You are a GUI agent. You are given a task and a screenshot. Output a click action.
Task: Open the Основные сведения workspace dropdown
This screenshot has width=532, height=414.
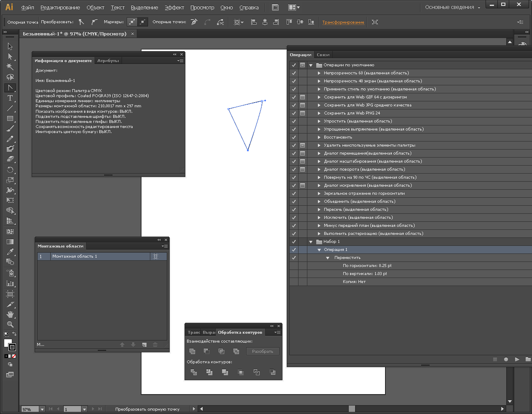point(453,7)
